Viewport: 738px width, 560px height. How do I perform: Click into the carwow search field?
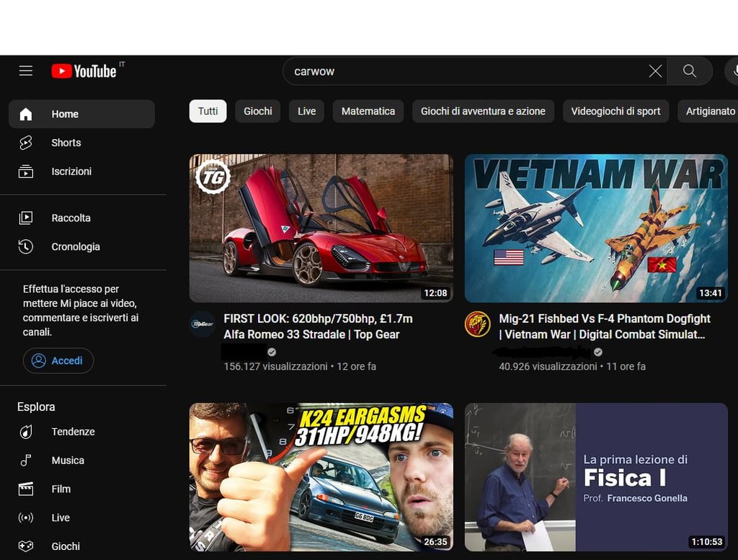(x=461, y=71)
